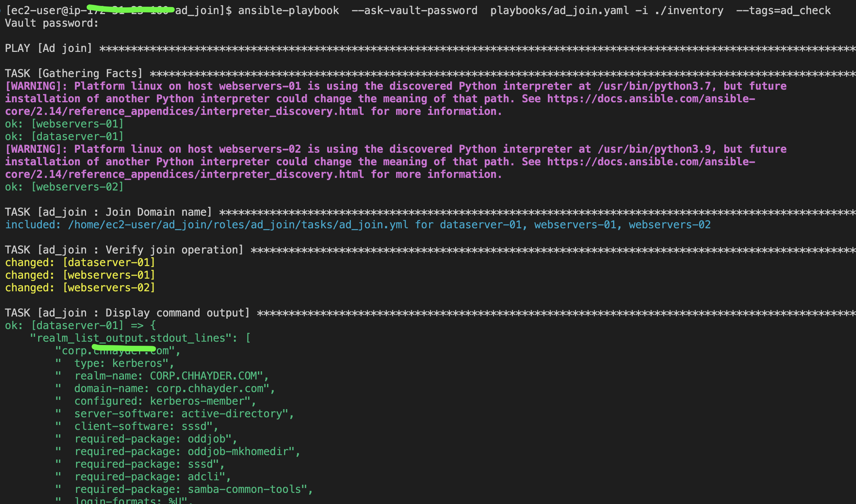Viewport: 856px width, 504px height.
Task: Click 'configured: kerberos-member' line
Action: [x=156, y=401]
